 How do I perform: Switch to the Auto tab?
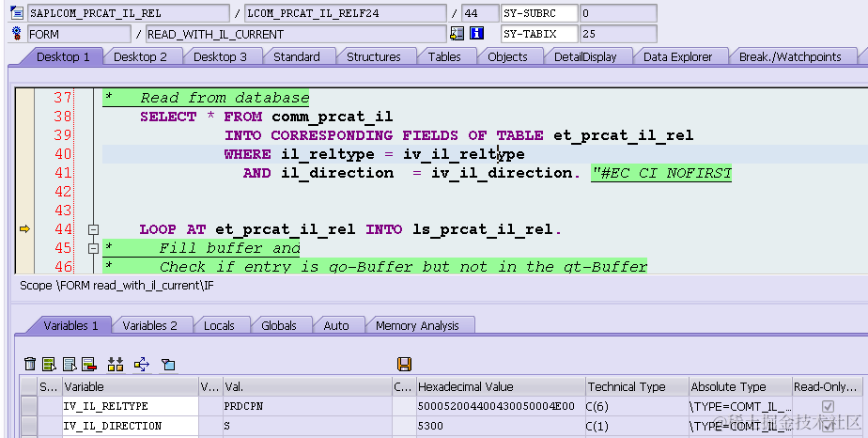coord(336,325)
